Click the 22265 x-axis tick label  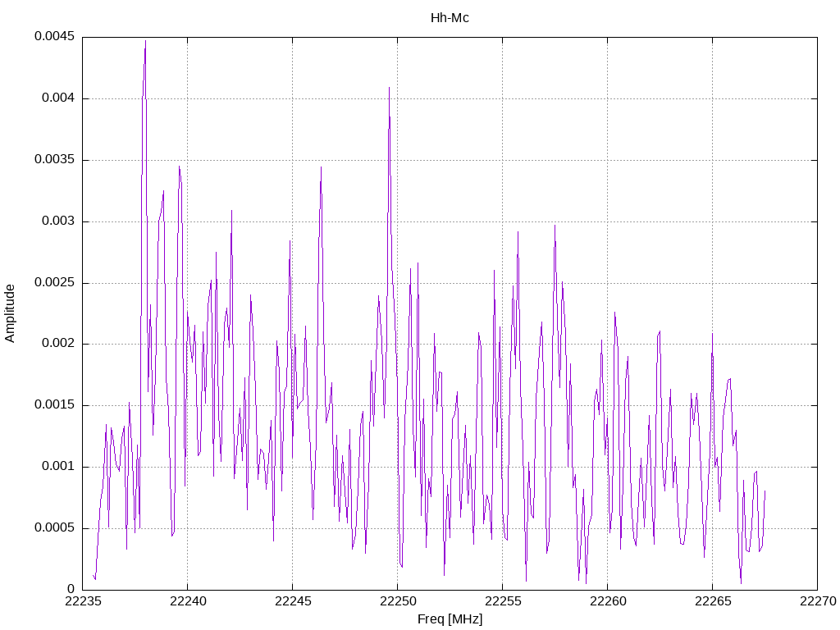click(713, 601)
